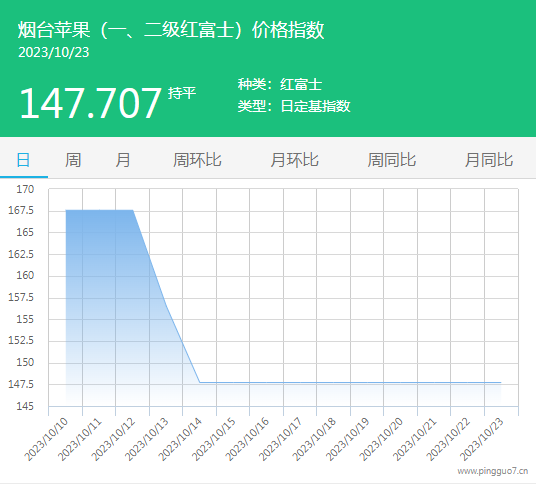The width and height of the screenshot is (536, 484).
Task: Click the 2023/10/10 axis date label
Action: tap(46, 440)
